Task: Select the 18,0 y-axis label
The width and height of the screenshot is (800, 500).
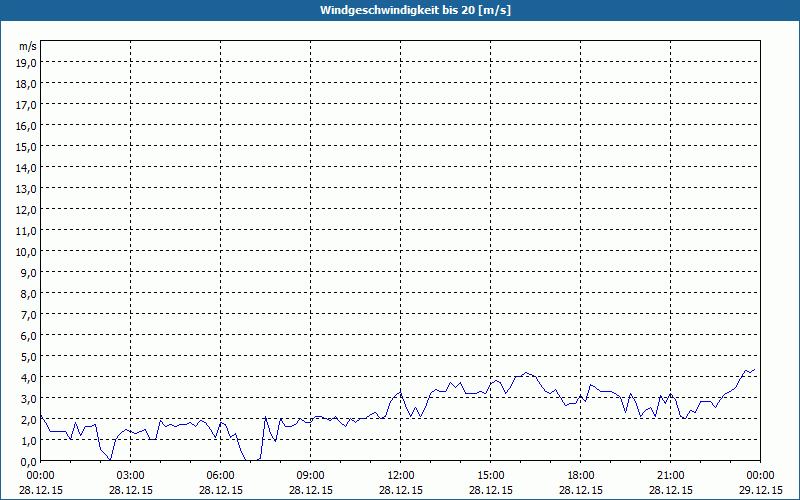Action: point(28,84)
